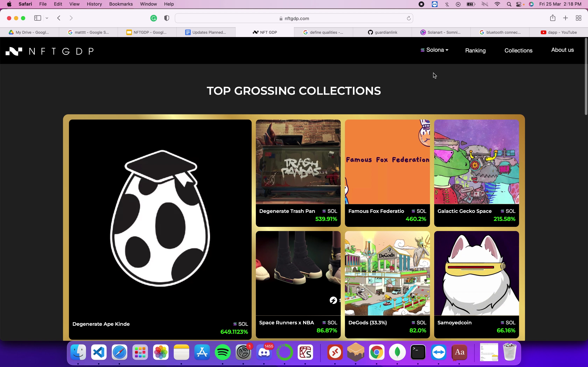Open a new tab with plus icon
Screen dimensions: 588x367
click(x=566, y=18)
